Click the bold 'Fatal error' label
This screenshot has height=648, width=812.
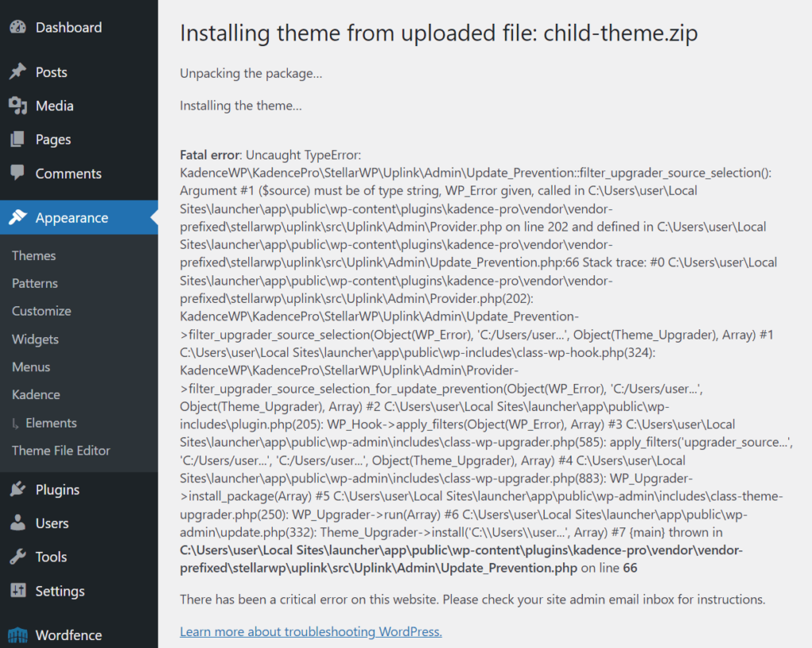coord(209,155)
